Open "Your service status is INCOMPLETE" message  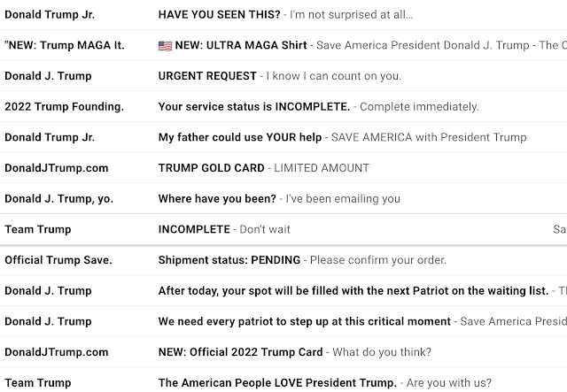tap(253, 107)
